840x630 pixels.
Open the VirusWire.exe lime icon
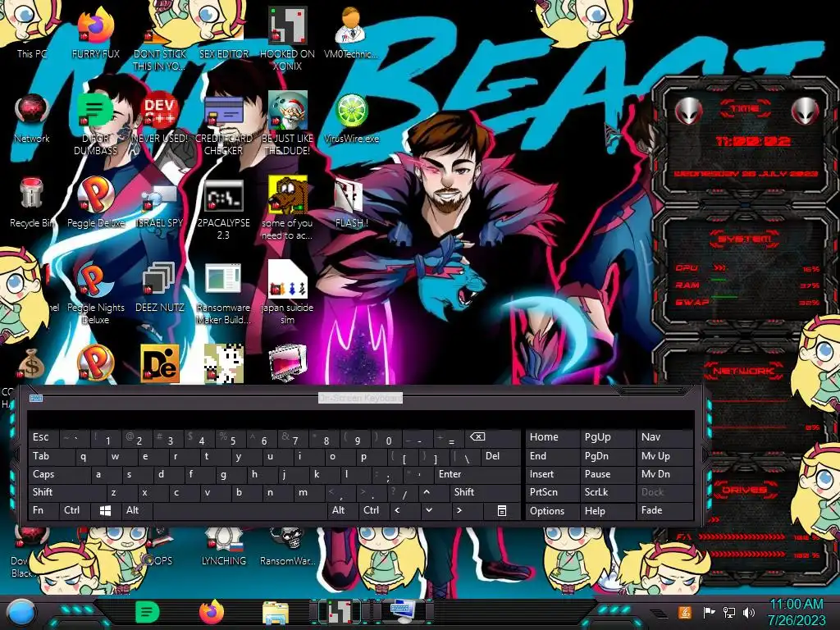point(351,118)
